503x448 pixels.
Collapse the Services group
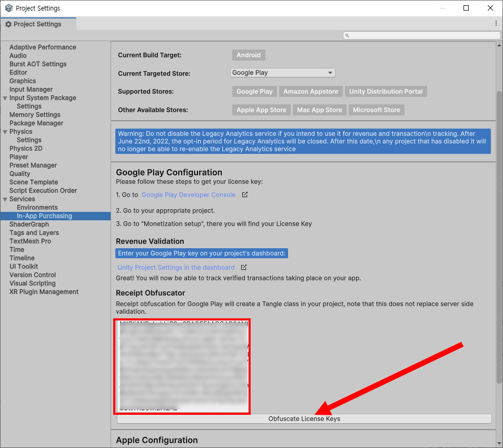5,199
